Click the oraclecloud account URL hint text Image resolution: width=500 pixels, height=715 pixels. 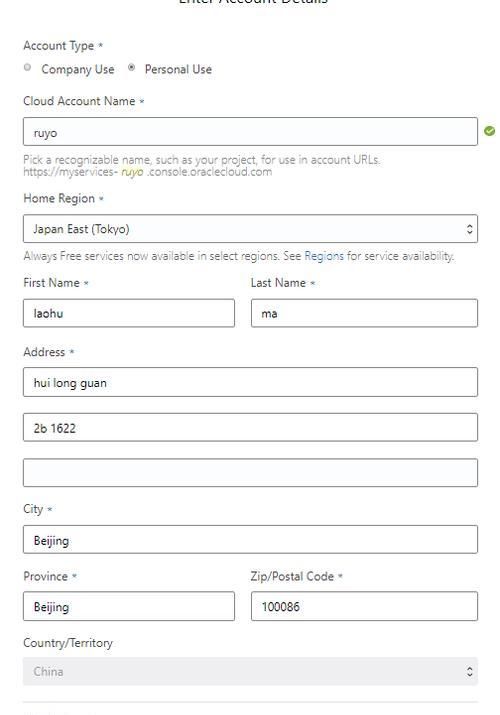148,172
